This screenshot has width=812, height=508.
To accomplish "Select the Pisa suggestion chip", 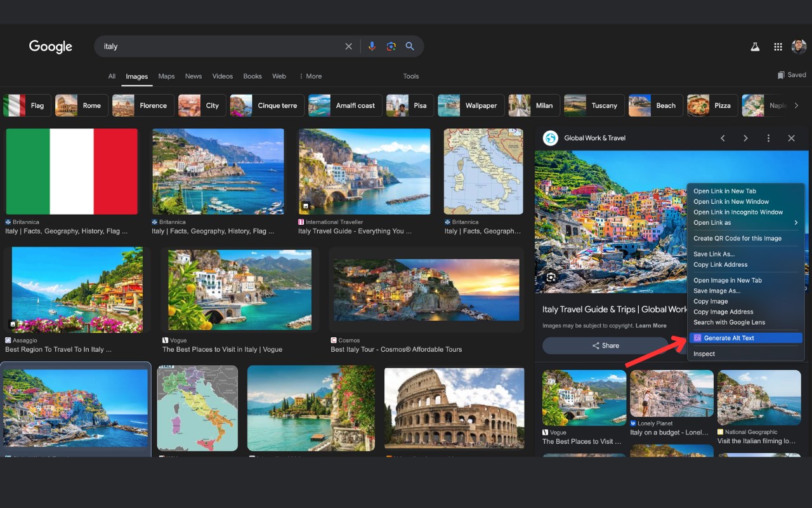I will (x=410, y=105).
